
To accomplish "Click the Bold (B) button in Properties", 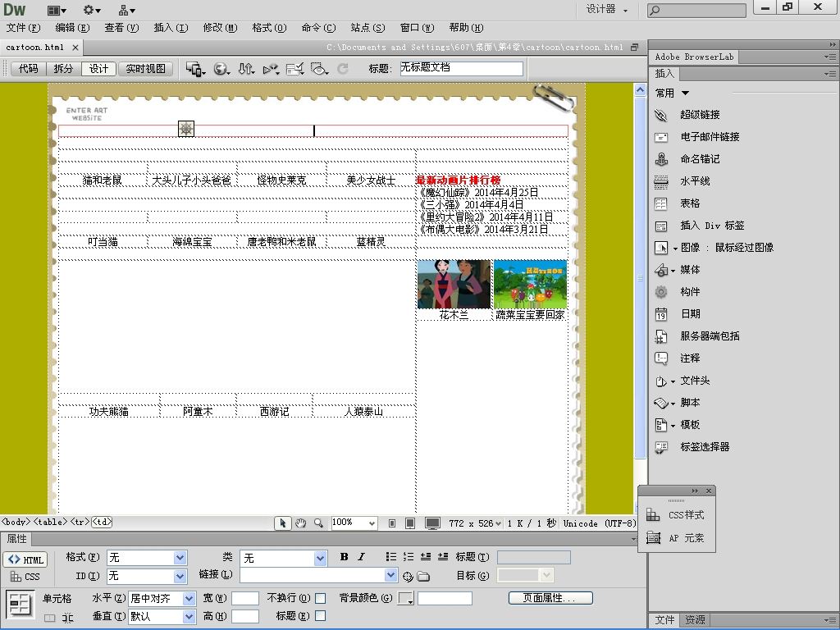I will click(344, 557).
